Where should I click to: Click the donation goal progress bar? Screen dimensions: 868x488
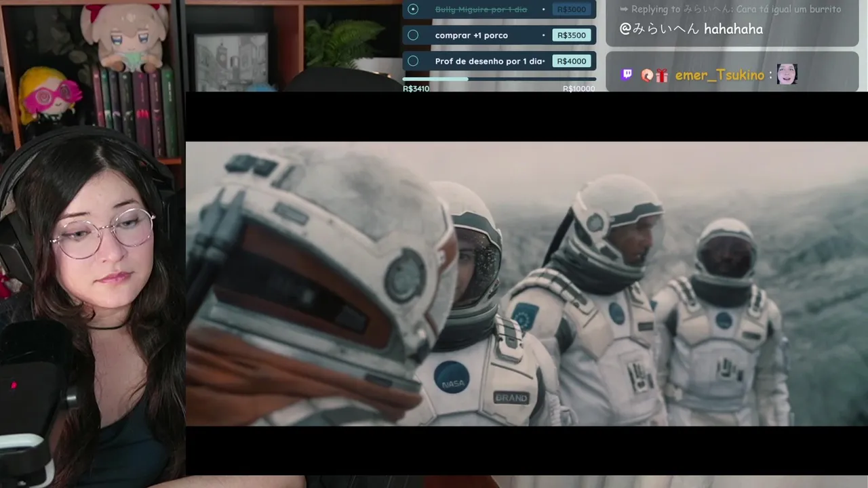499,79
